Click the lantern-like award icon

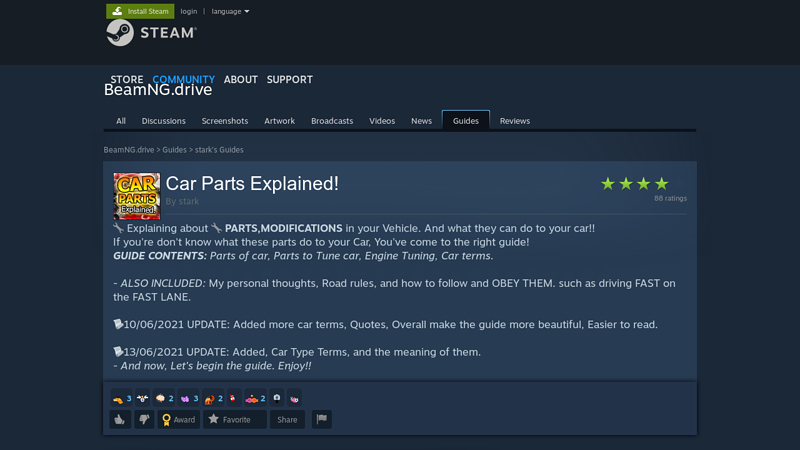pyautogui.click(x=277, y=398)
